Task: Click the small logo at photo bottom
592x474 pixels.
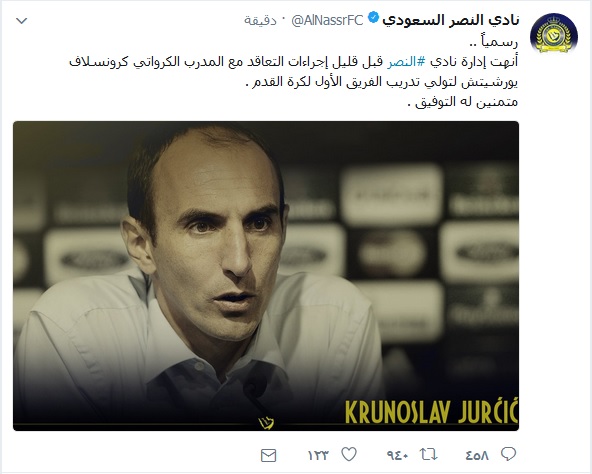Action: click(266, 422)
